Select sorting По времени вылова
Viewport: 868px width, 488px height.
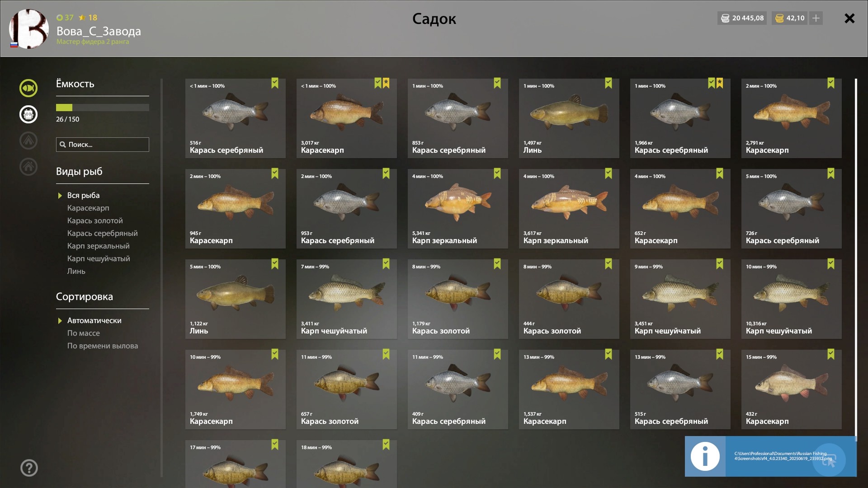tap(103, 346)
